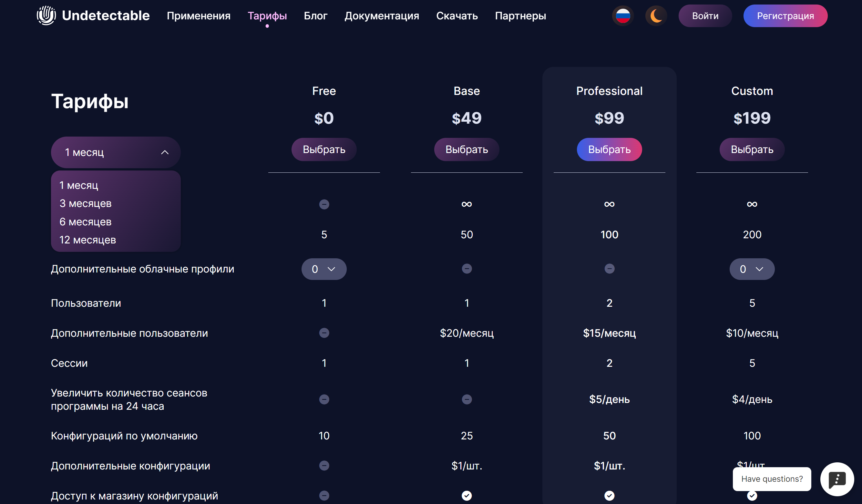
Task: Click the Free plan unavailable dash in first row
Action: [324, 204]
